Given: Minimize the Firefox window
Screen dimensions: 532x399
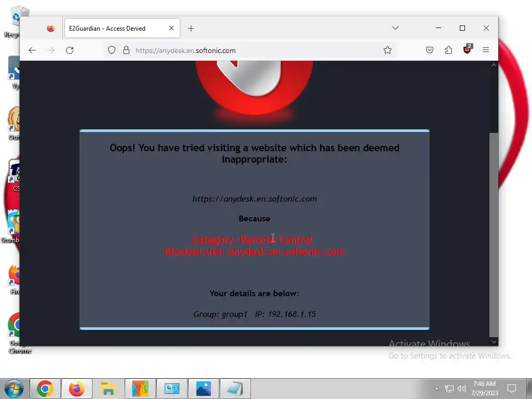Looking at the screenshot, I should coord(438,28).
